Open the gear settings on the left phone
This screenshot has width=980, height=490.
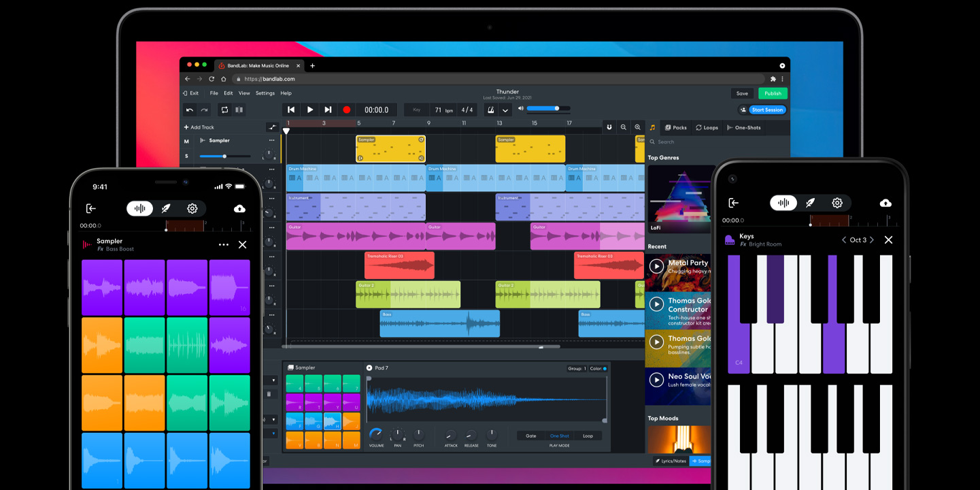[192, 209]
